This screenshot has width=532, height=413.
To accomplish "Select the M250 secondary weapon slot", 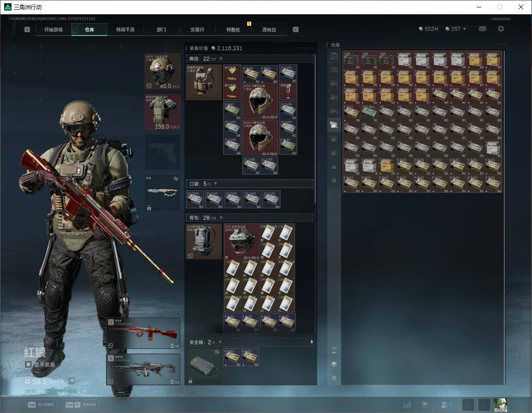I will 143,370.
